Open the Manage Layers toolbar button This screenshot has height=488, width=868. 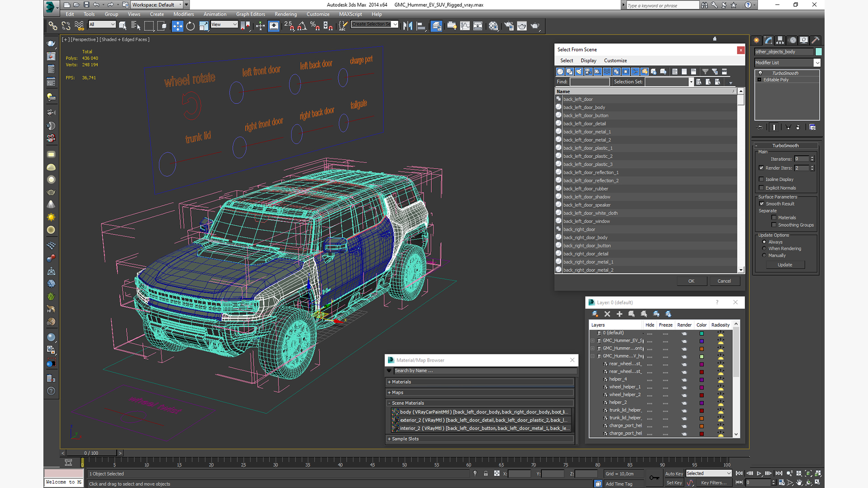pos(436,26)
